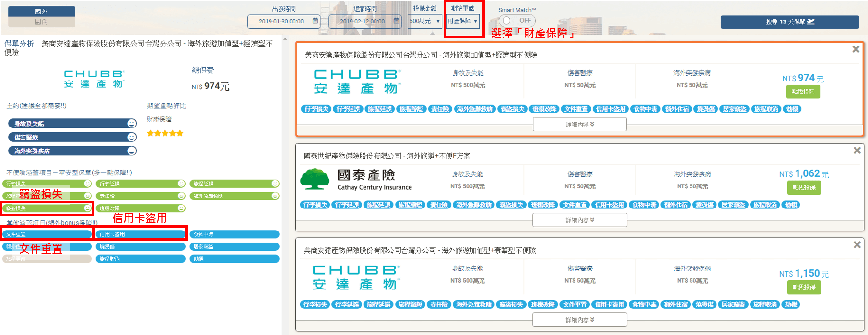Click 居家竊盜 tag in Chubb 豪華型 card
868x335 pixels.
(733, 305)
